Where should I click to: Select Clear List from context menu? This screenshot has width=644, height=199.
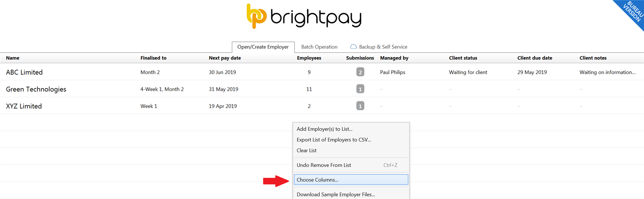click(x=351, y=150)
